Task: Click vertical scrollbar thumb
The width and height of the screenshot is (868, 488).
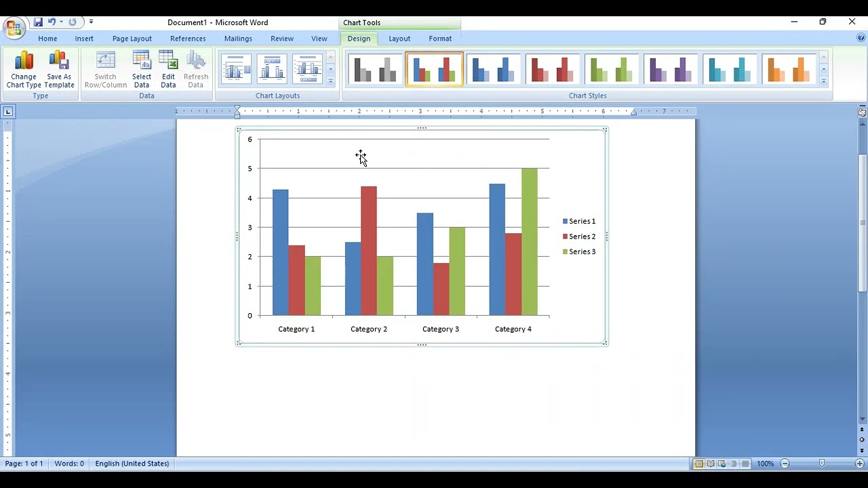Action: 863,224
